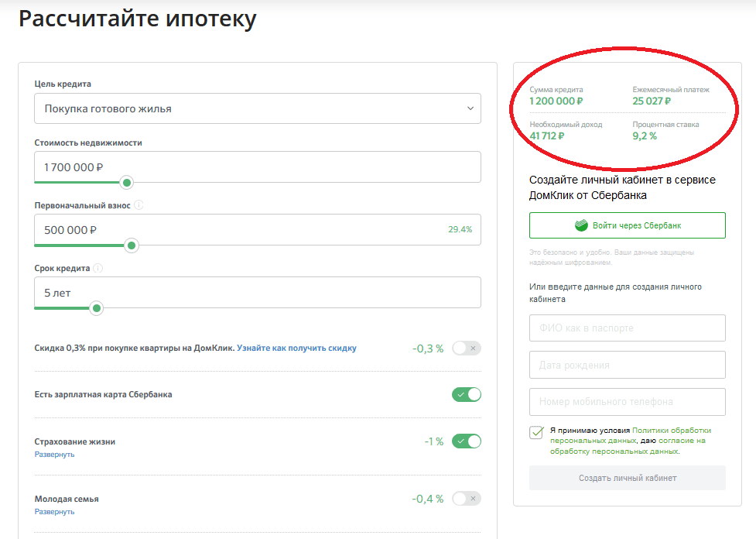Click the ФИО как в паспорте field
The width and height of the screenshot is (756, 539).
(628, 328)
